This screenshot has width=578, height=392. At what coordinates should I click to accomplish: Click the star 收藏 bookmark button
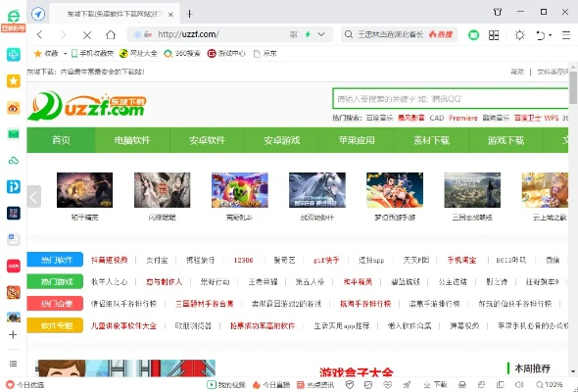(46, 54)
